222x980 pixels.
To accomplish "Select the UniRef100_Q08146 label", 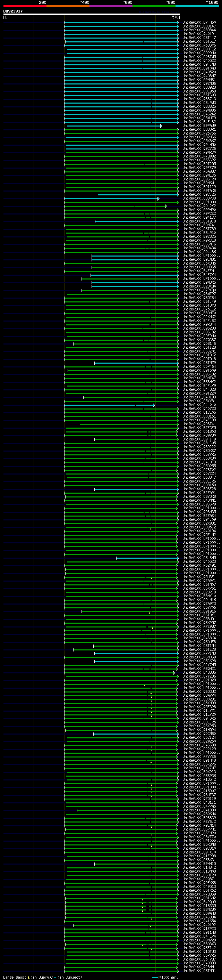I will click(x=199, y=343).
